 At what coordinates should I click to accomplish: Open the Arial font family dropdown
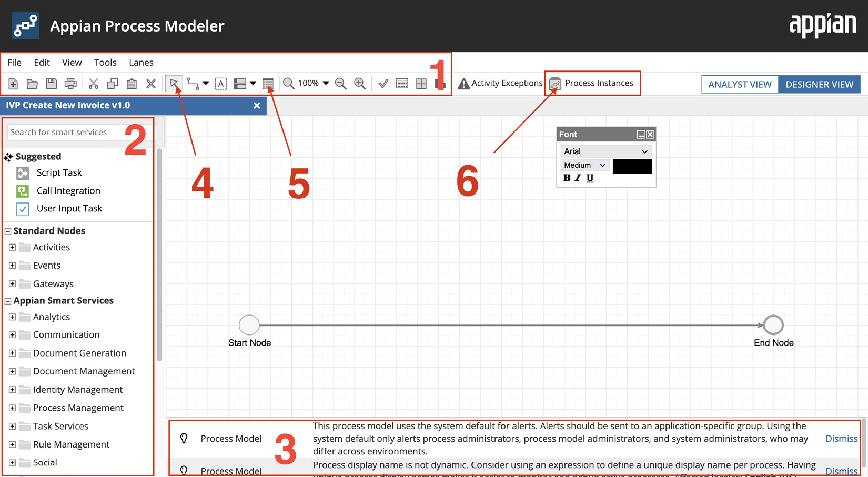[x=606, y=151]
